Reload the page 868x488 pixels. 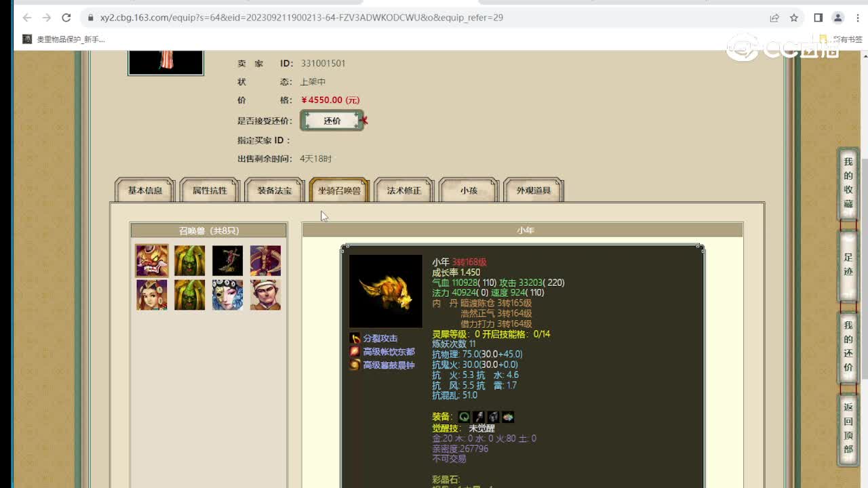pyautogui.click(x=66, y=18)
